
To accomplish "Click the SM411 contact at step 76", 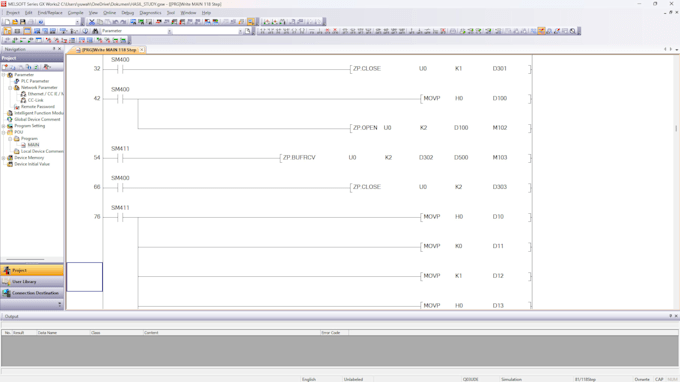I will [x=120, y=217].
